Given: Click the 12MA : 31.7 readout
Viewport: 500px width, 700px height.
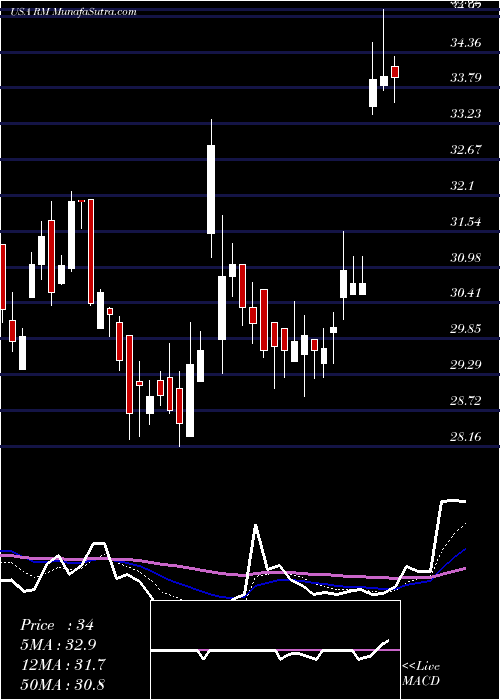Looking at the screenshot, I should (x=63, y=665).
